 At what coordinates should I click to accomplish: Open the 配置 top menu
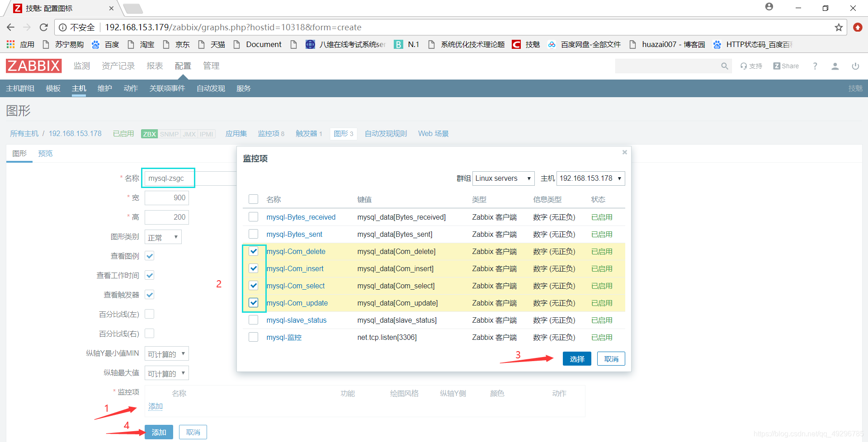click(183, 66)
